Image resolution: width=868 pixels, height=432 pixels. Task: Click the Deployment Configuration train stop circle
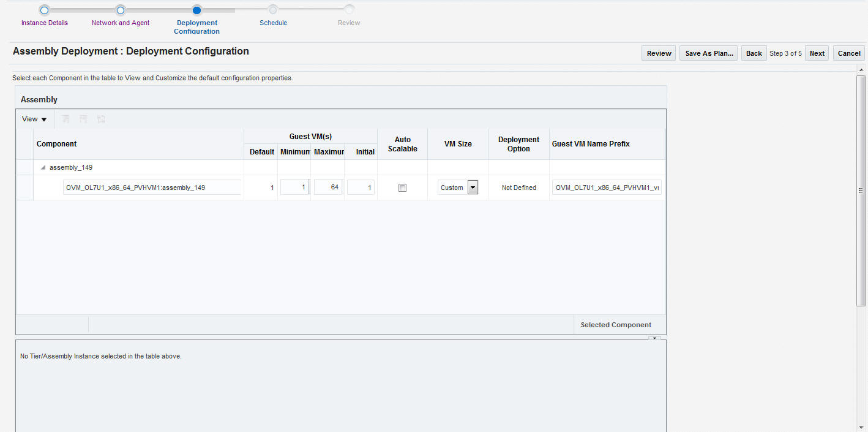(196, 10)
